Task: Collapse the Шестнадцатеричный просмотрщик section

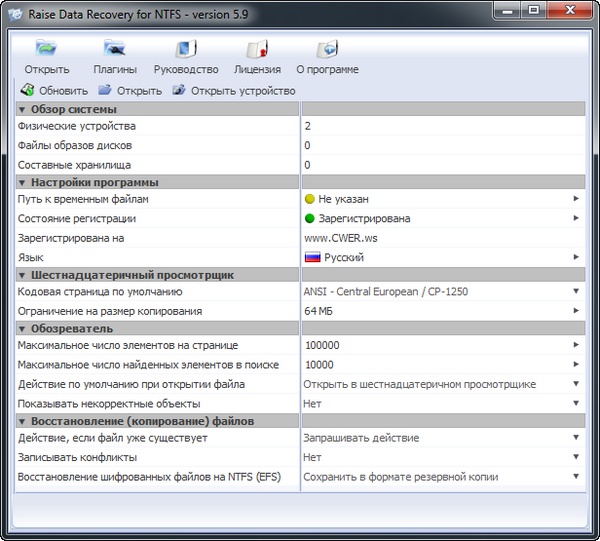Action: pos(23,274)
